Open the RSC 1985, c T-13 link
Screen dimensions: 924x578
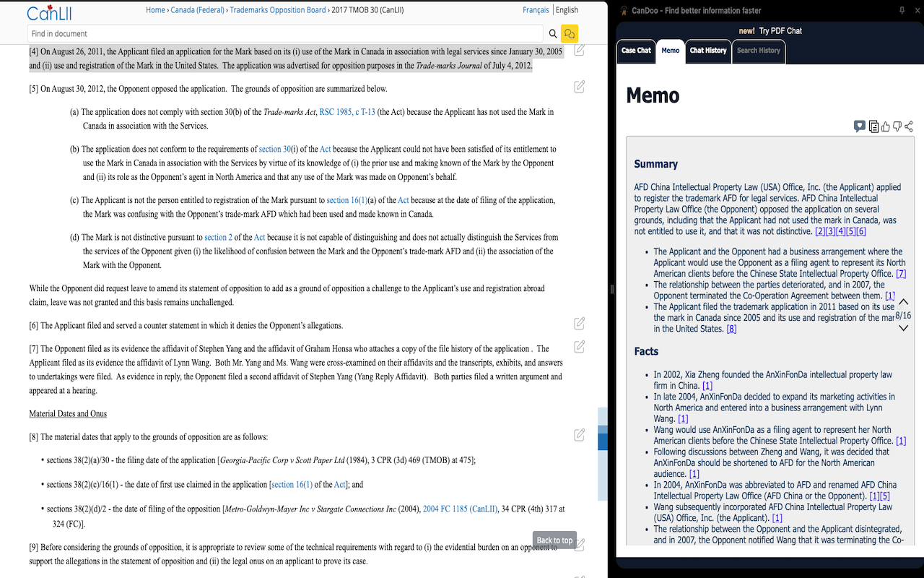tap(347, 112)
